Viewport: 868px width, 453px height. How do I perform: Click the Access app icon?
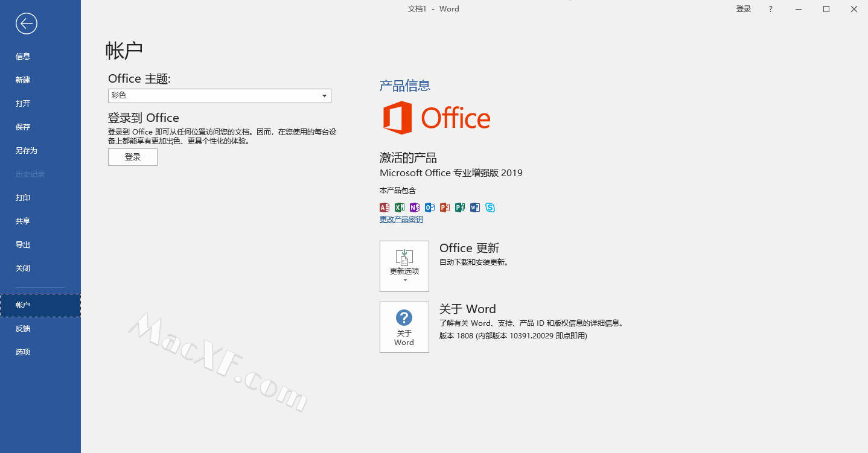pos(385,207)
